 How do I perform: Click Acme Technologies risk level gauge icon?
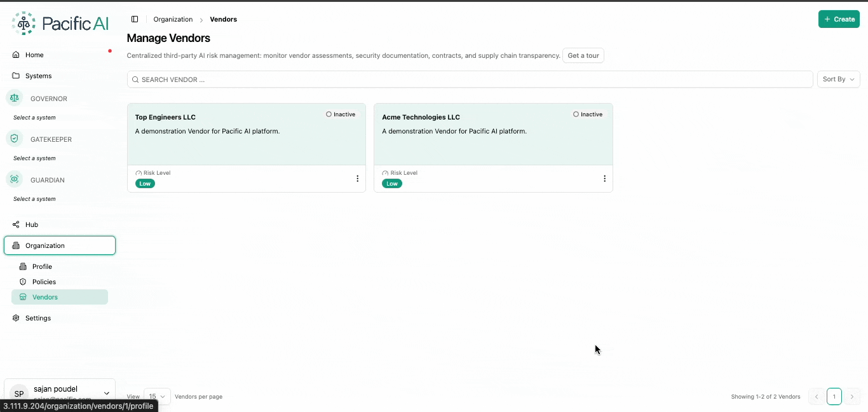pyautogui.click(x=385, y=173)
